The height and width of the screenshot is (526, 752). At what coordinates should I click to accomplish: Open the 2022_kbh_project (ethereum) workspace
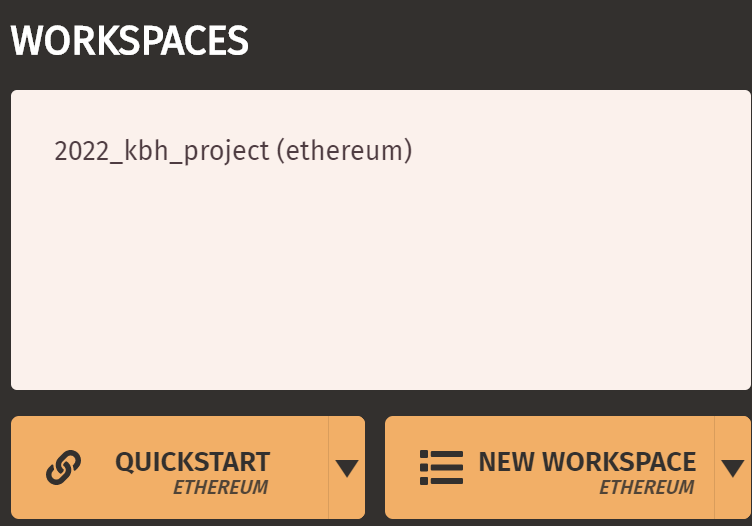pos(233,151)
